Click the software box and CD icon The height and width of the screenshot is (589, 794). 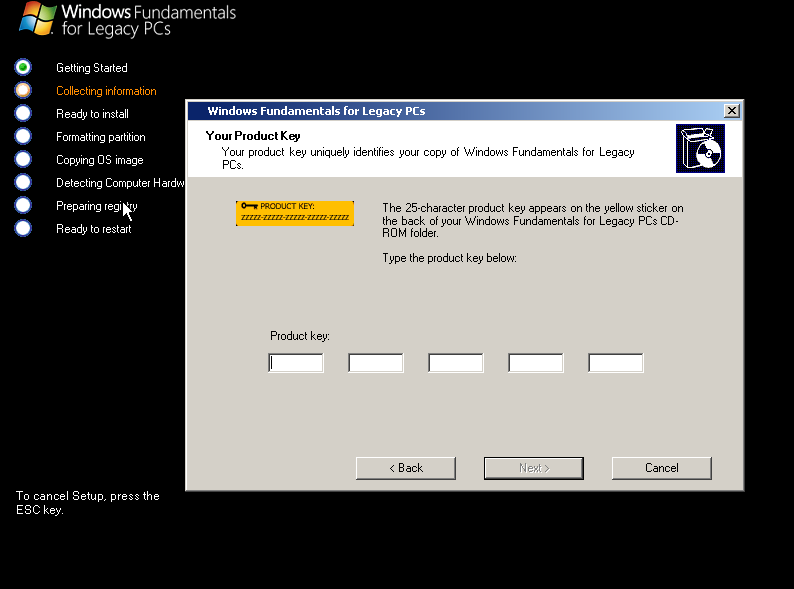click(x=700, y=148)
